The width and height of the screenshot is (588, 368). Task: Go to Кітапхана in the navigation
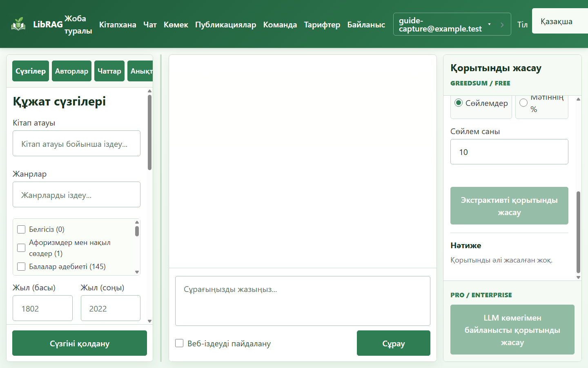click(118, 25)
